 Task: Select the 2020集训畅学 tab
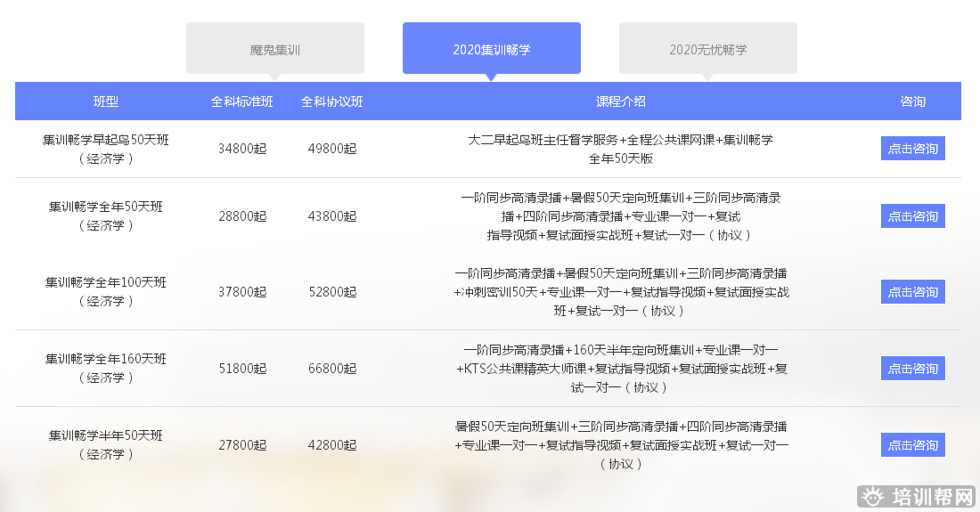click(x=491, y=49)
